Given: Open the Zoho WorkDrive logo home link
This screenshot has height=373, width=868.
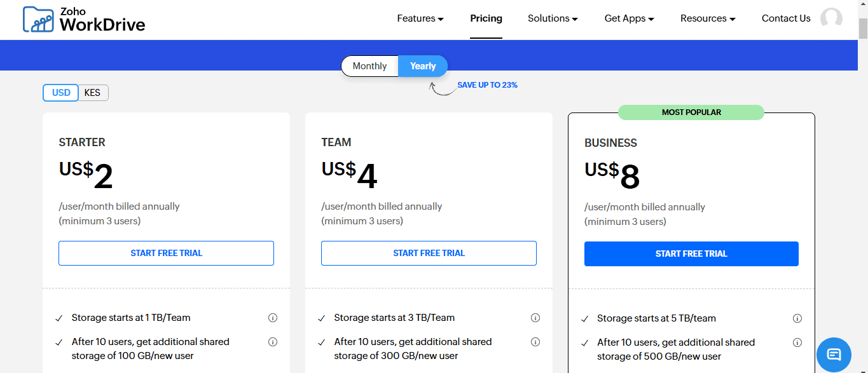Looking at the screenshot, I should coord(84,19).
